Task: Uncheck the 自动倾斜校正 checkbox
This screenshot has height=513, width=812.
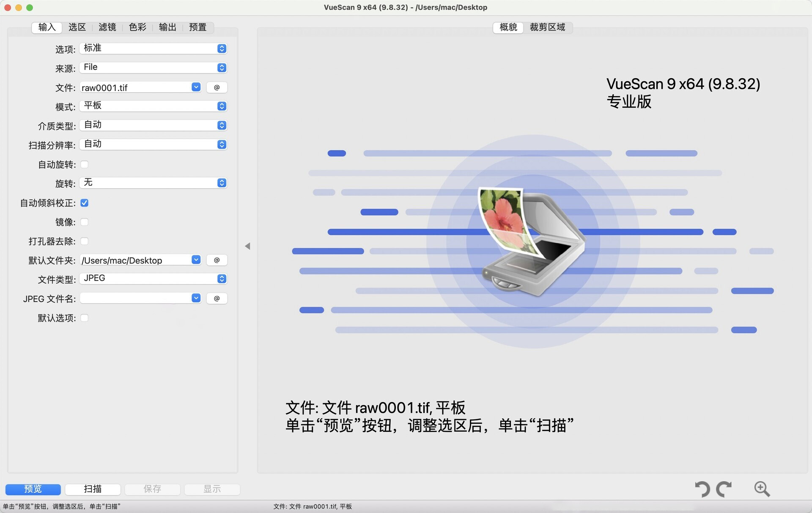Action: (x=85, y=203)
